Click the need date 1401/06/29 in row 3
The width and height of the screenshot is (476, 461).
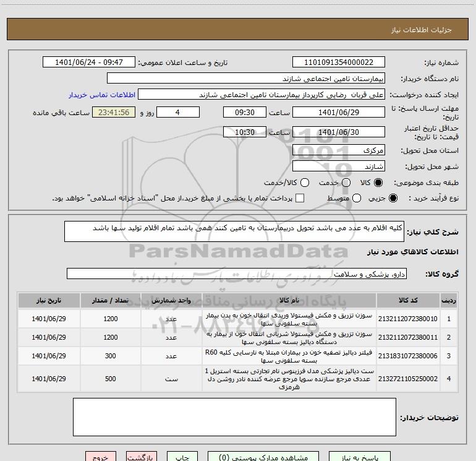point(49,356)
